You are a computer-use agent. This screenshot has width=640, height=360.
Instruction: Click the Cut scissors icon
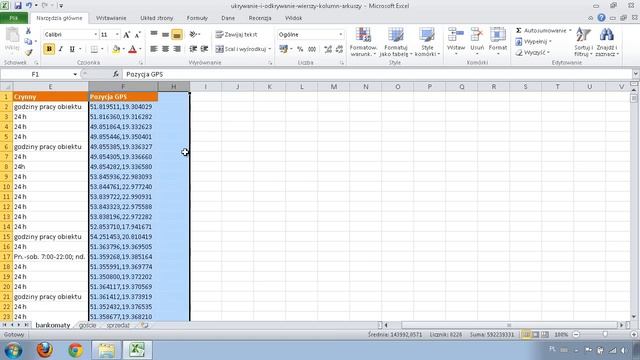click(28, 31)
